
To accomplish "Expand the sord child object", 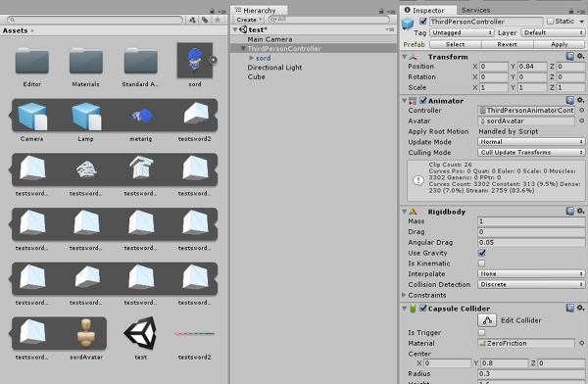I will (x=252, y=58).
